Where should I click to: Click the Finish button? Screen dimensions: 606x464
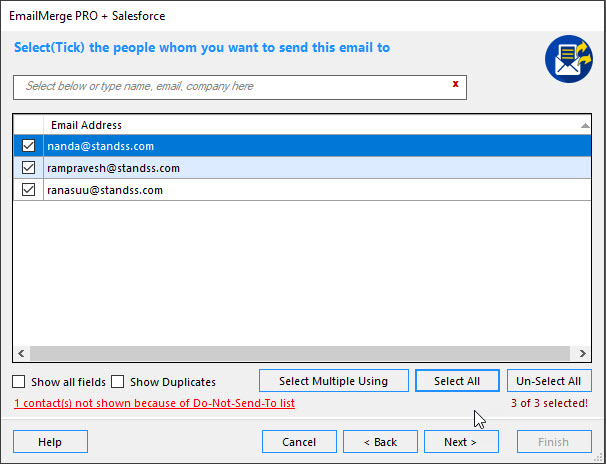[x=554, y=442]
